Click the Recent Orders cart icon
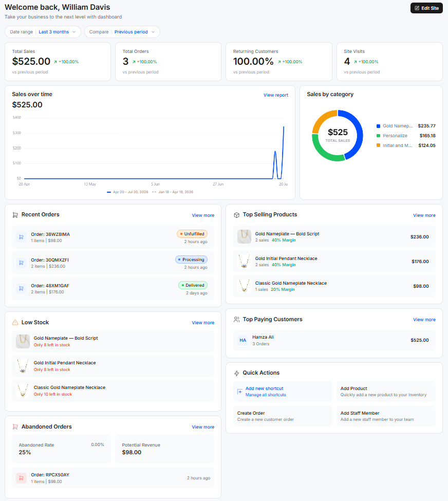The width and height of the screenshot is (448, 501). click(x=15, y=215)
